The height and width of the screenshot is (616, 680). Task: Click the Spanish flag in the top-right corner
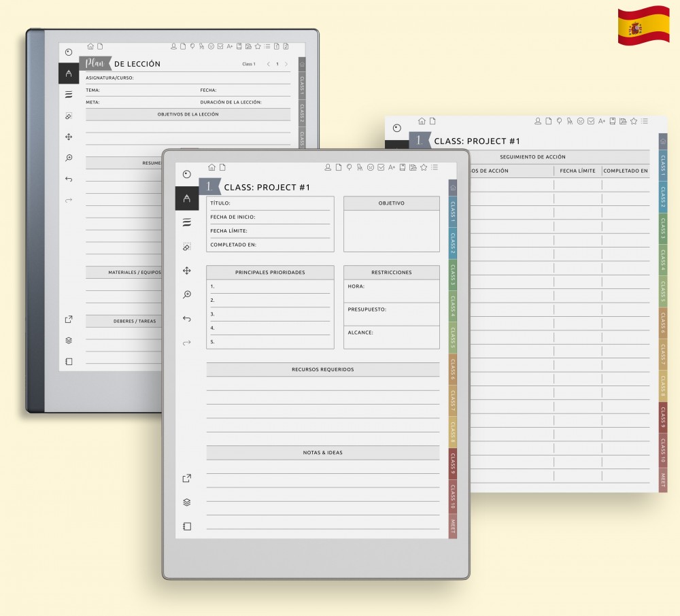click(643, 26)
